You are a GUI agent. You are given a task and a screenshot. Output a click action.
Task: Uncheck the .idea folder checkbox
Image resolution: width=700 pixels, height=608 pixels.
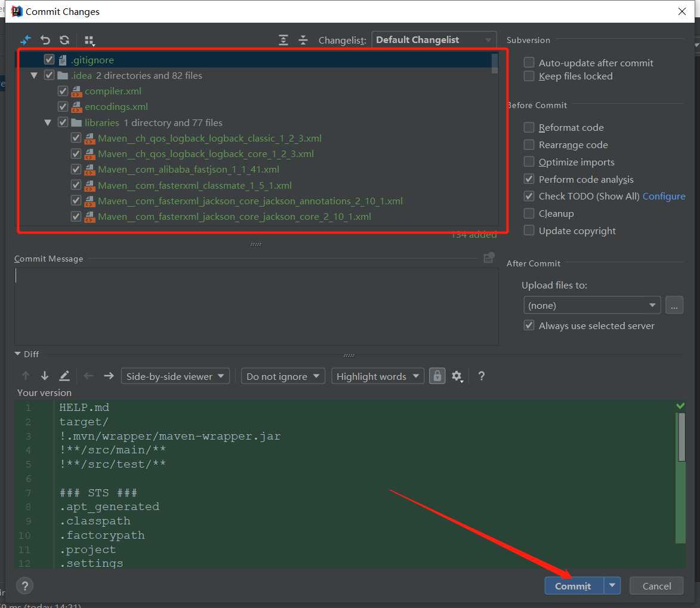point(49,75)
